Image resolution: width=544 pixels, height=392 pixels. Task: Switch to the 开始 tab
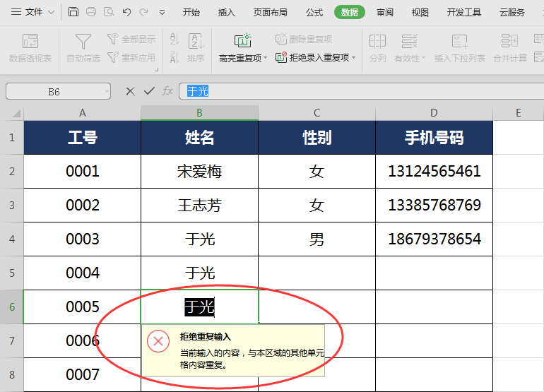coord(191,13)
